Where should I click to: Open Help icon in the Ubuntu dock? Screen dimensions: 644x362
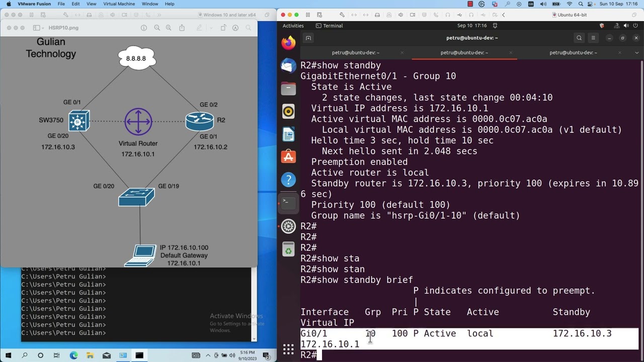point(288,179)
